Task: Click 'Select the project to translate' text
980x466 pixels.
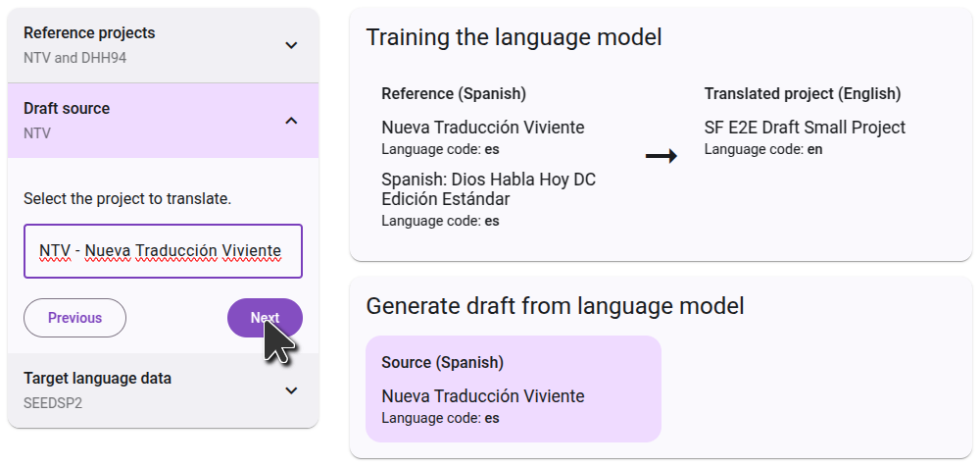Action: tap(127, 199)
